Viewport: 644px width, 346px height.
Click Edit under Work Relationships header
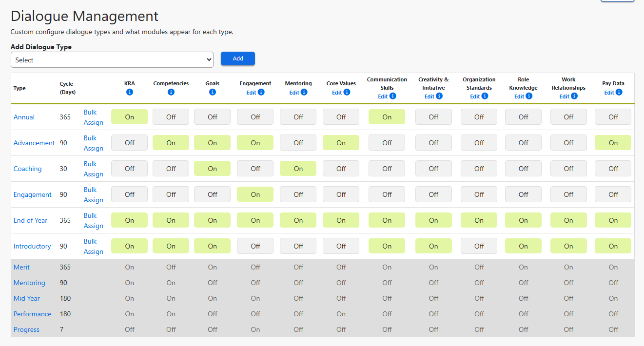(x=564, y=96)
